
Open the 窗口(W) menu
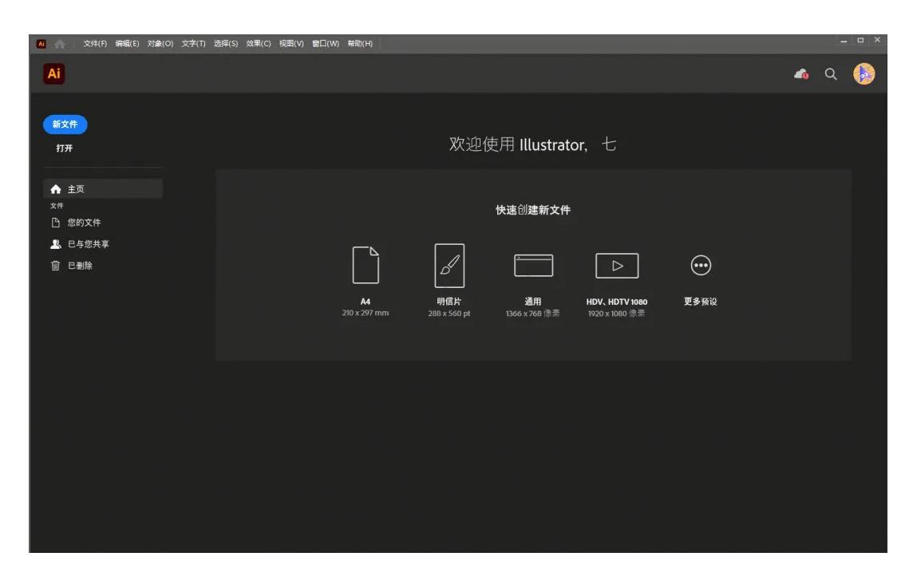pos(325,44)
